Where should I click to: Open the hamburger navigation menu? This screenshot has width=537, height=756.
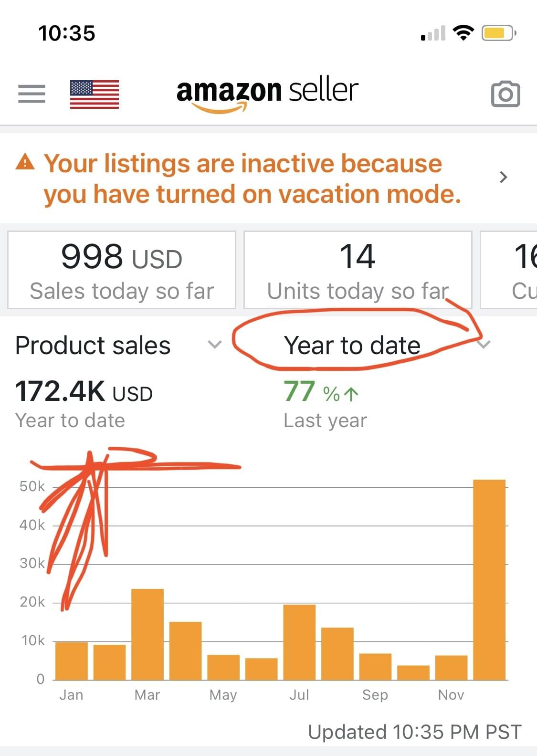(32, 94)
